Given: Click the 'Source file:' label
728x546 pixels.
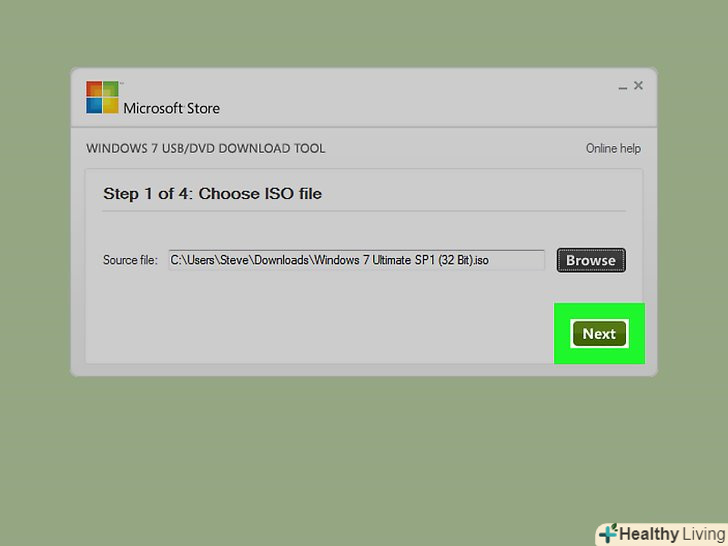Looking at the screenshot, I should 130,260.
